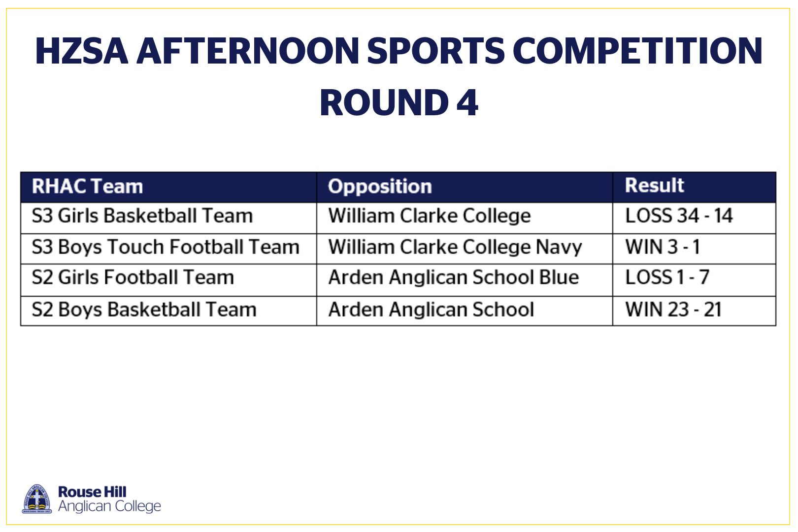The image size is (798, 532).
Task: Click the William Clarke College Navy cell
Action: click(465, 249)
